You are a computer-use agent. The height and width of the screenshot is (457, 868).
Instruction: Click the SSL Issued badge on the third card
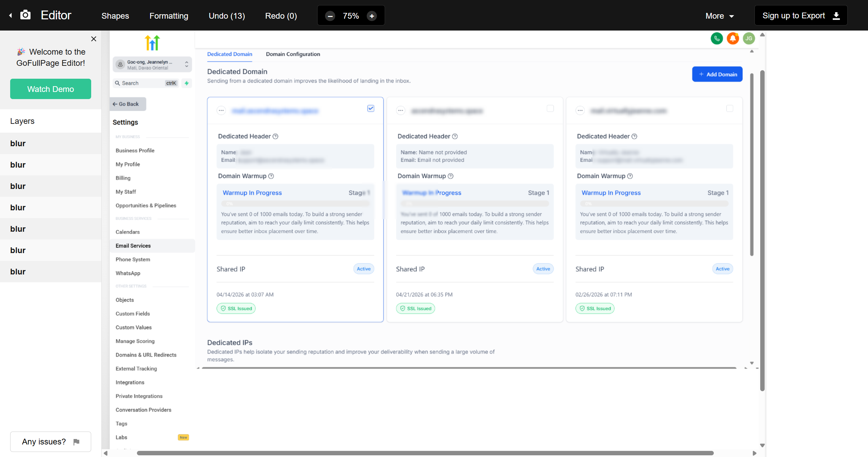tap(595, 309)
